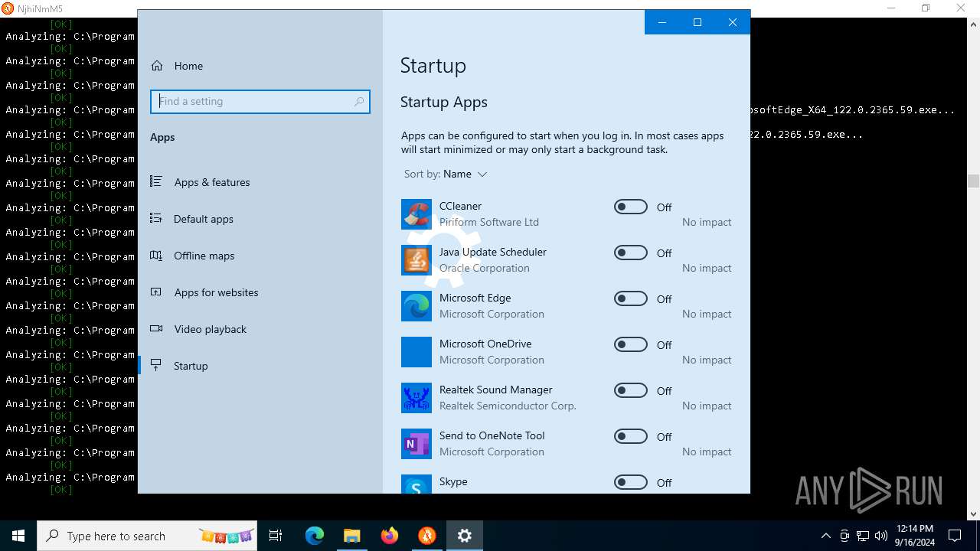This screenshot has height=551, width=980.
Task: Click the Send to OneNote Tool icon
Action: 416,444
